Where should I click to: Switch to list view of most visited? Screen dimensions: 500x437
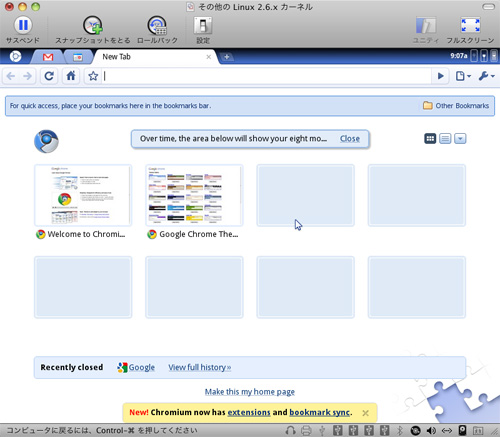(445, 138)
